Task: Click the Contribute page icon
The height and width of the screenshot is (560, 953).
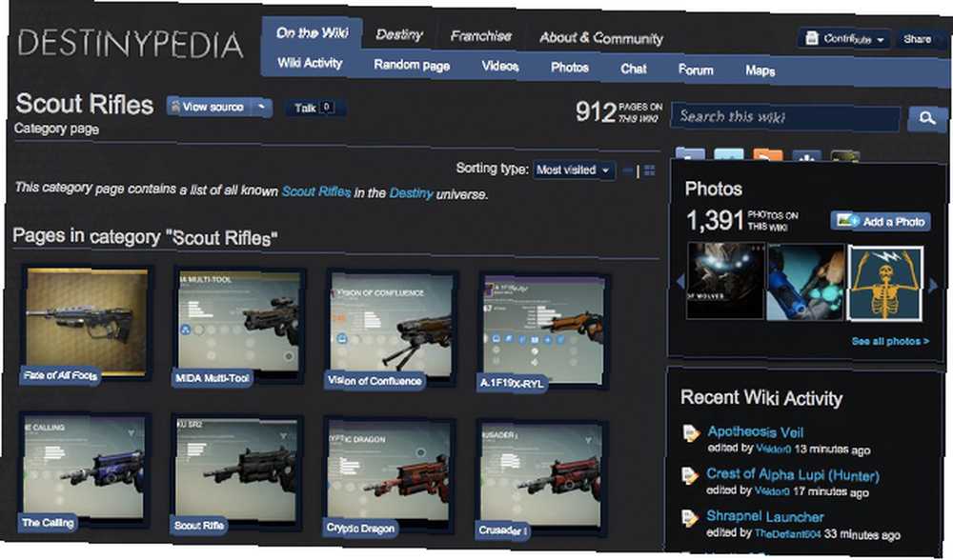Action: coord(811,38)
